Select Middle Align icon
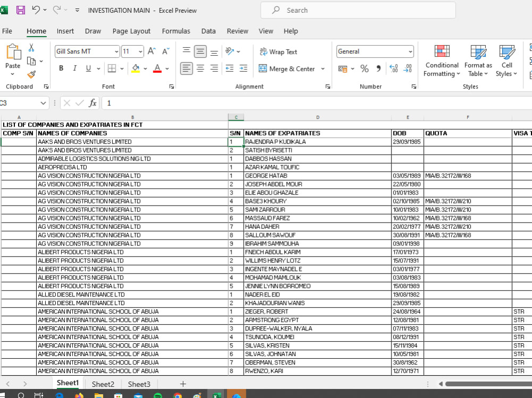The width and height of the screenshot is (532, 398). pyautogui.click(x=200, y=52)
